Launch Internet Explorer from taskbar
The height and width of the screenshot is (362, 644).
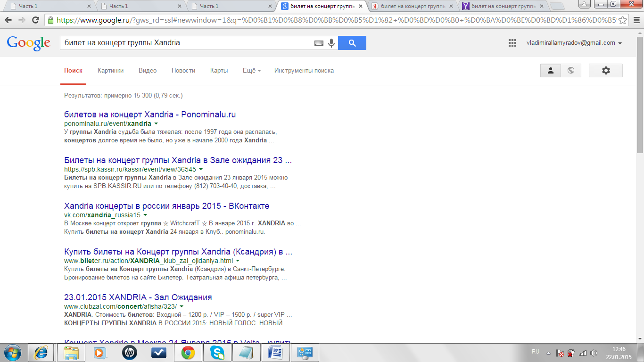click(41, 352)
